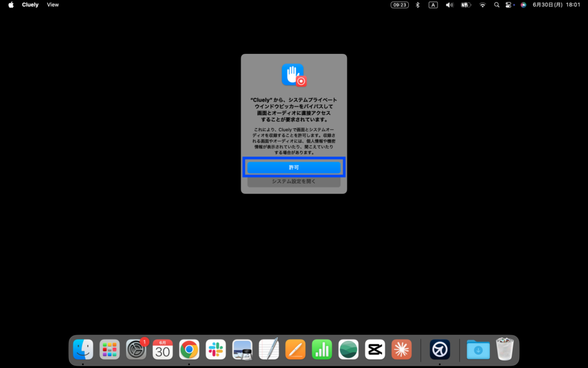Click the dark navy circular app icon in Dock
The height and width of the screenshot is (368, 588).
click(x=440, y=350)
